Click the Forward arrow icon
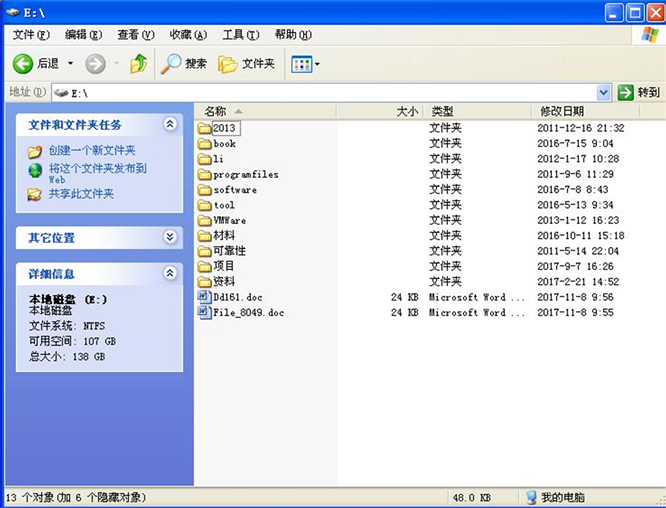666x508 pixels. [x=96, y=64]
